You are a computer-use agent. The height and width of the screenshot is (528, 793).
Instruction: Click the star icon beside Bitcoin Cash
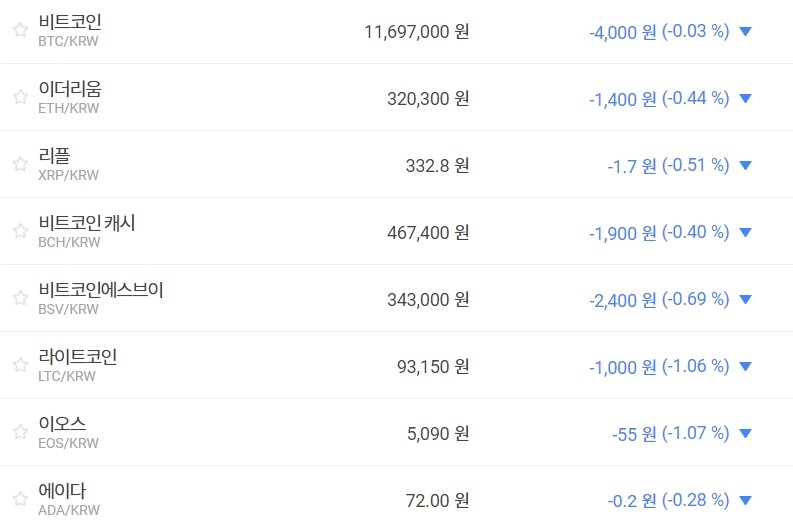20,231
